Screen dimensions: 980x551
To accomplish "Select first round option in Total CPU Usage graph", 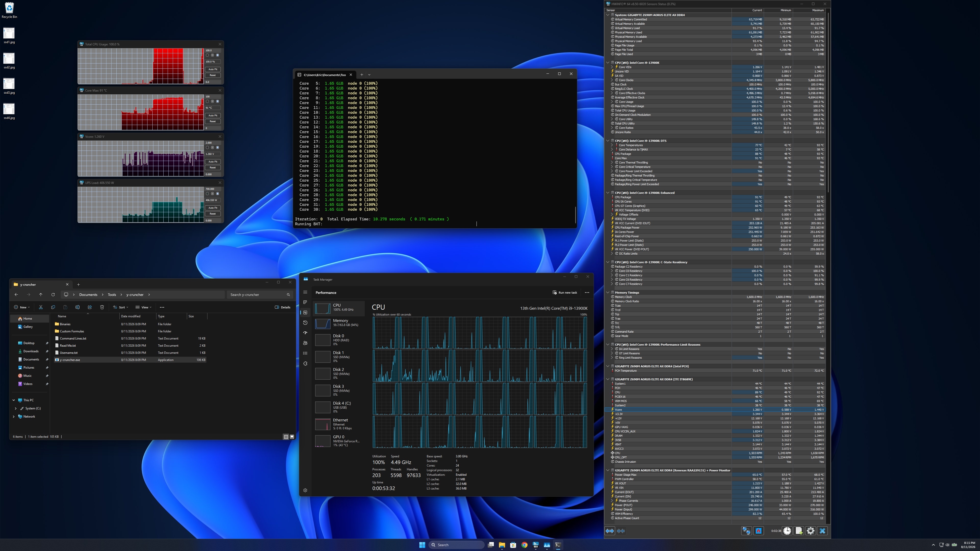I will click(x=207, y=55).
